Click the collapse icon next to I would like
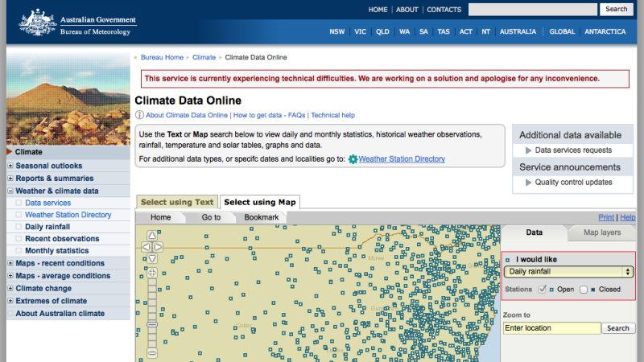The height and width of the screenshot is (362, 644). pos(508,260)
